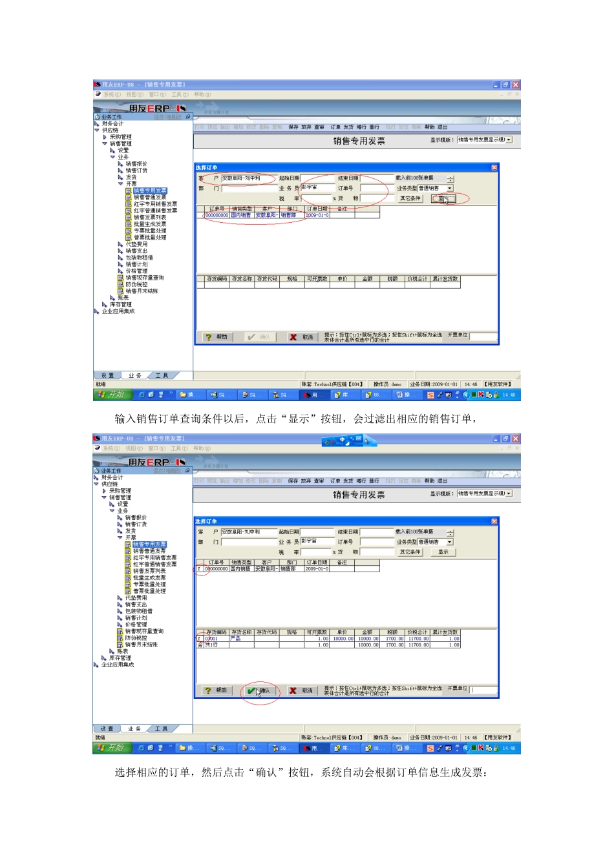
Task: Click 保存 toolbar item in first screenshot
Action: point(293,127)
